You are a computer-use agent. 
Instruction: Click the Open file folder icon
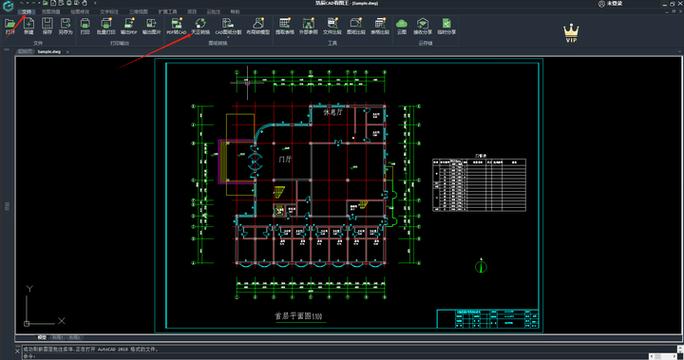point(10,26)
